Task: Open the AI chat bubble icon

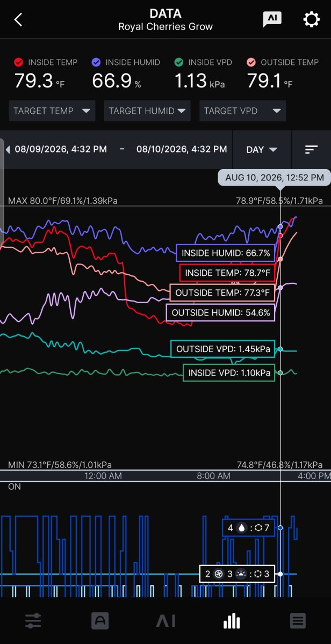Action: tap(272, 19)
